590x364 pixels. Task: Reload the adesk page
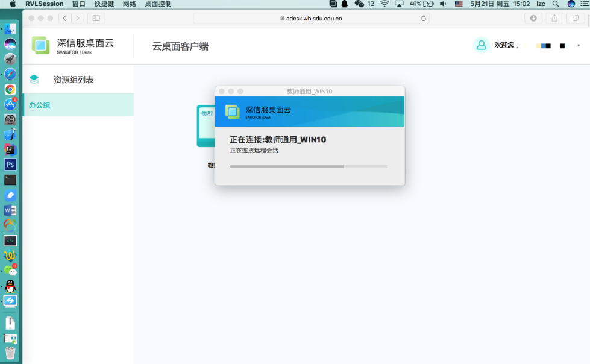point(423,18)
